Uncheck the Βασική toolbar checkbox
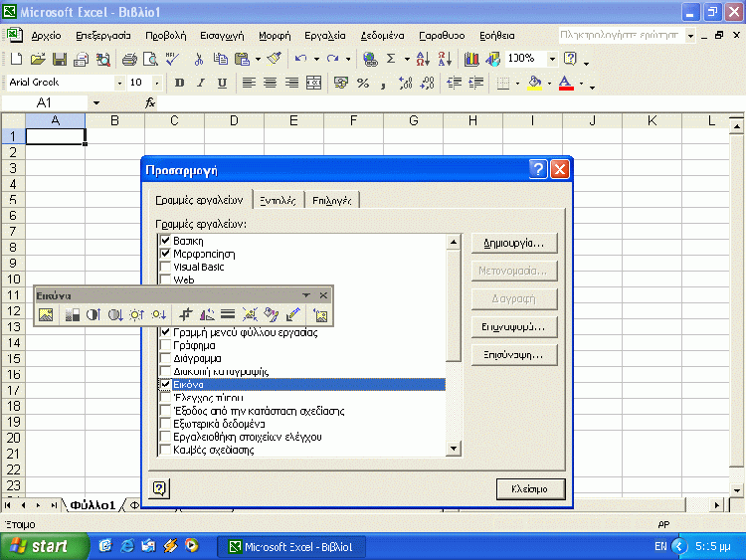This screenshot has height=560, width=746. [x=165, y=241]
